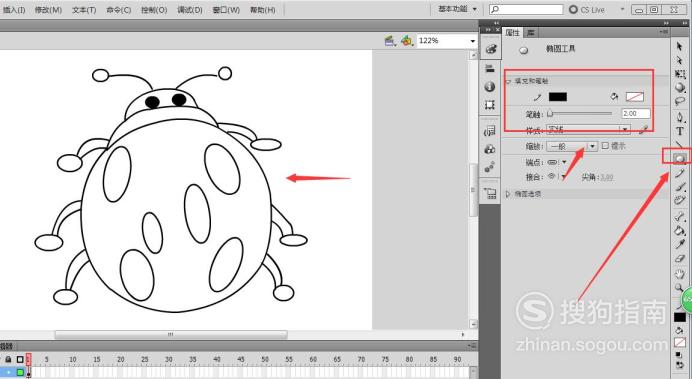Viewport: 692px width, 379px height.
Task: Open the 窗口(W) menu
Action: coord(226,10)
